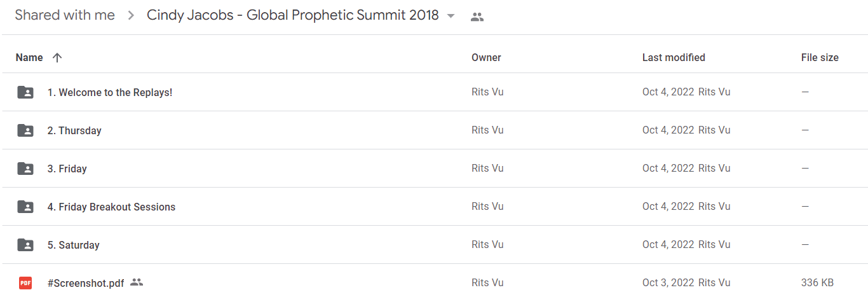
Task: Click the shared folder icon beside 3. Friday
Action: coord(25,169)
